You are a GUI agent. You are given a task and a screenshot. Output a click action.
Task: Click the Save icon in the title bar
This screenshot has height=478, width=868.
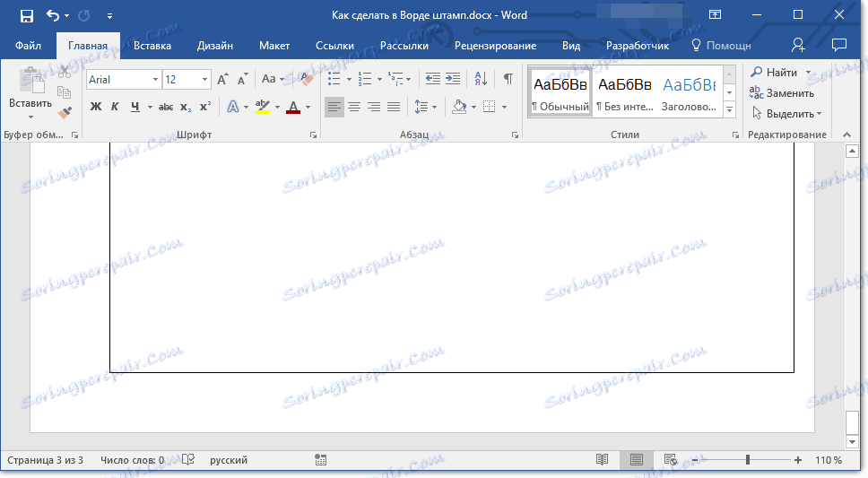click(27, 15)
